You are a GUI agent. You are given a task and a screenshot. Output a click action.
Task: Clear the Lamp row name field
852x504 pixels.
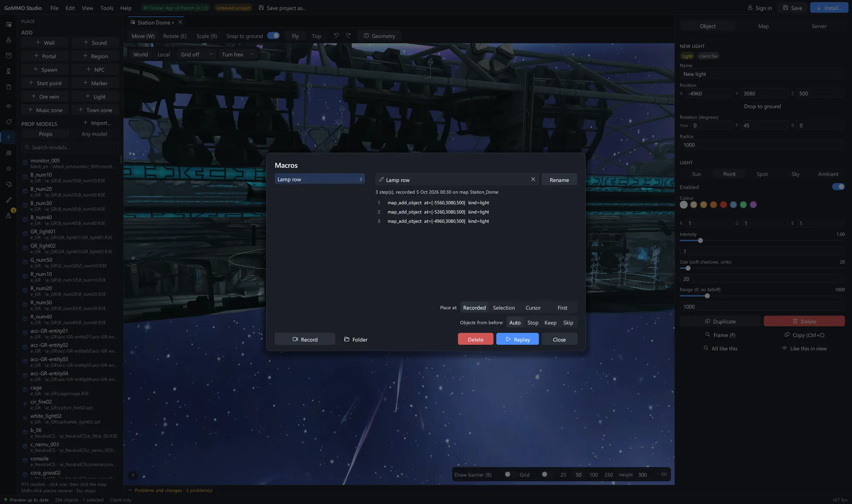533,179
